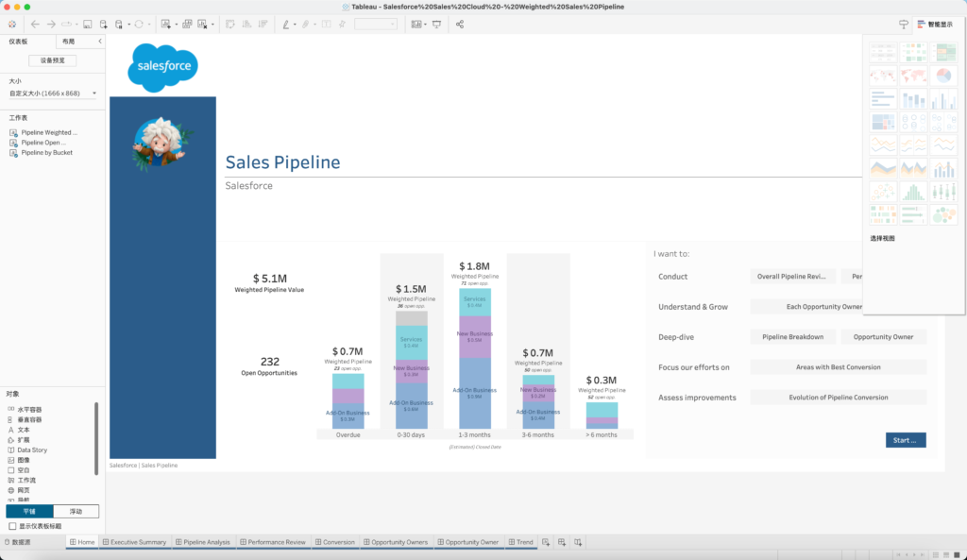This screenshot has width=967, height=560.
Task: Switch to the 仪表板 dashboard tab
Action: click(x=18, y=42)
